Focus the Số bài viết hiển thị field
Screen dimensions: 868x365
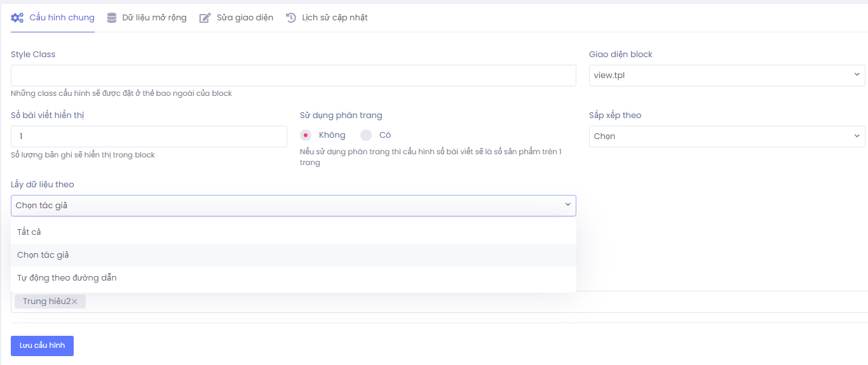click(149, 136)
